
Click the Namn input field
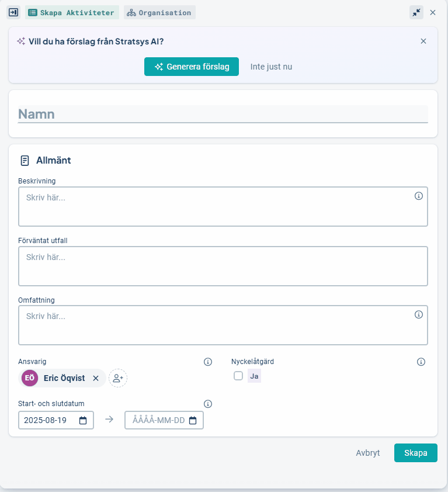[x=223, y=114]
